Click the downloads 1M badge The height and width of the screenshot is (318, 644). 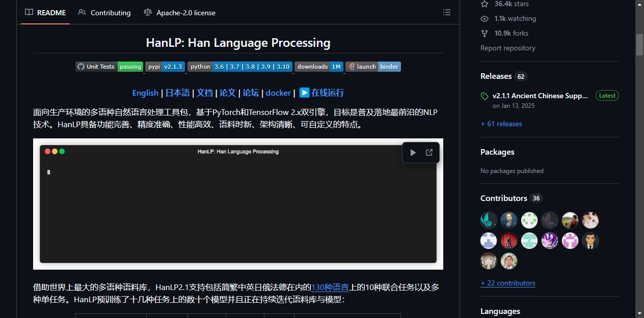tap(319, 67)
